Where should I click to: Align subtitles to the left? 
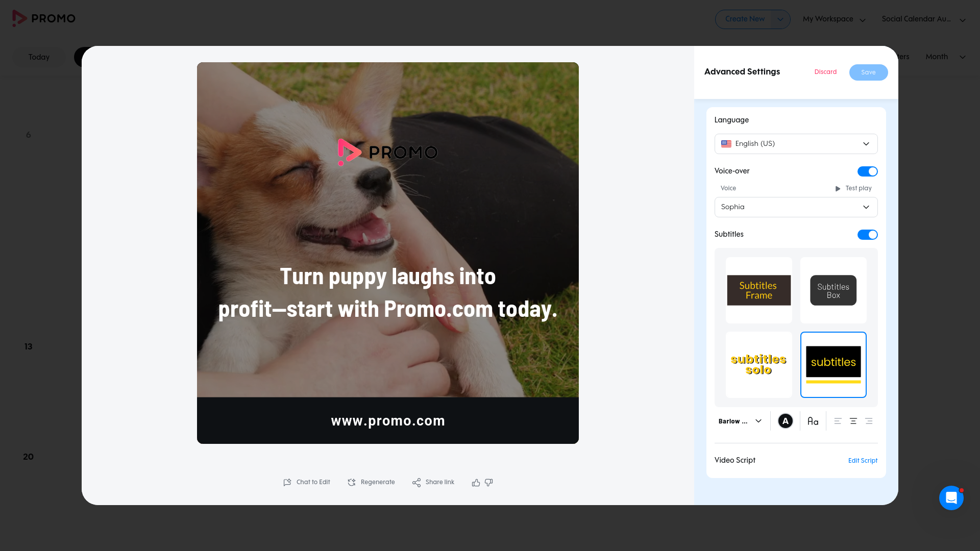838,421
